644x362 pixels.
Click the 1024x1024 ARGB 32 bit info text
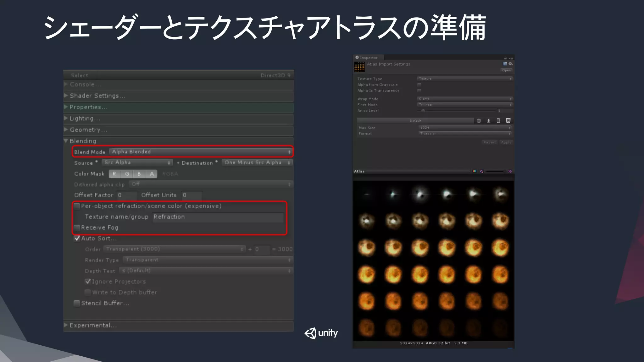coord(434,343)
